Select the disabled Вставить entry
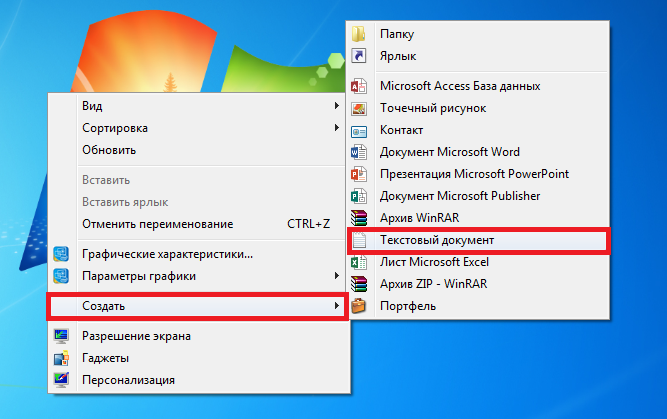Viewport: 667px width, 419px height. [198, 180]
